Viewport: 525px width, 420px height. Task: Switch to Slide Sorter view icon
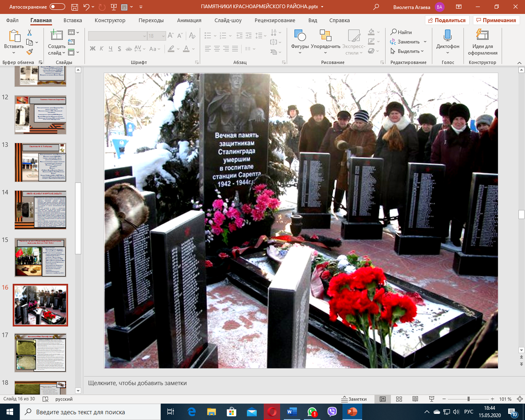[x=399, y=399]
